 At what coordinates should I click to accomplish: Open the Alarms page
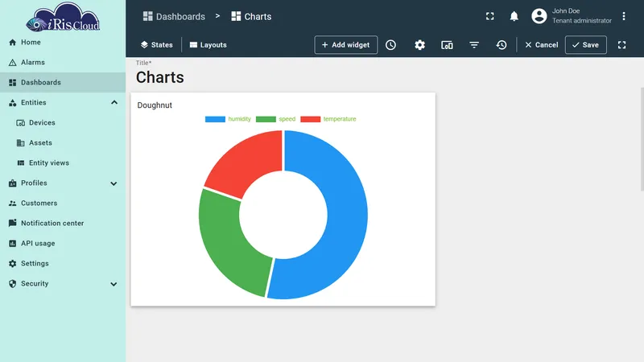point(63,63)
